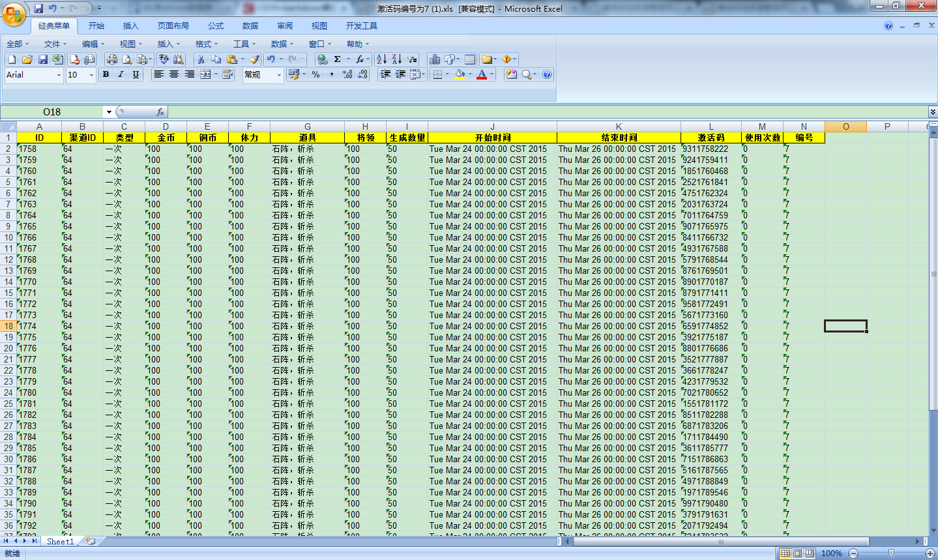
Task: Open the 全部 menu dropdown
Action: tap(18, 44)
